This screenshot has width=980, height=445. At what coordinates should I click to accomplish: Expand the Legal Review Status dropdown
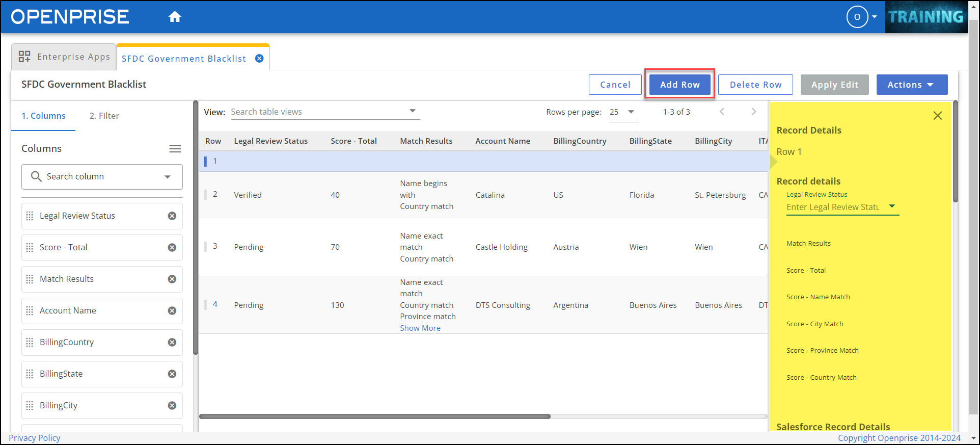[x=892, y=206]
